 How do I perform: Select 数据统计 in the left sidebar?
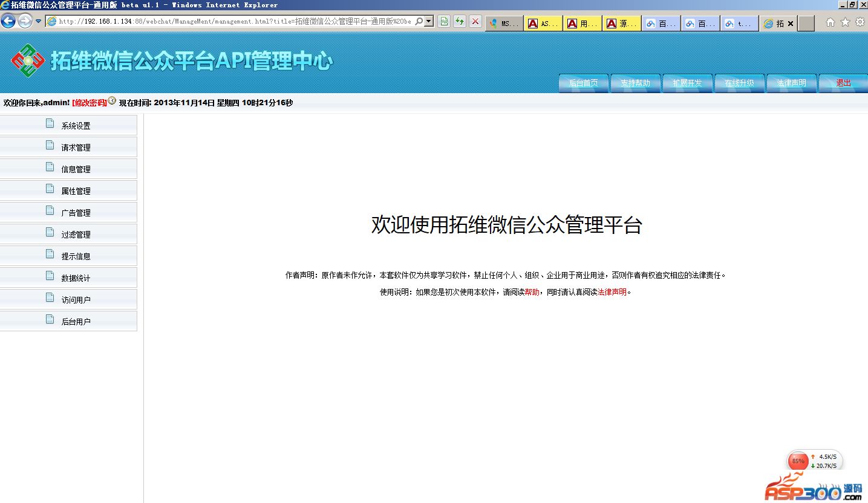click(x=76, y=278)
